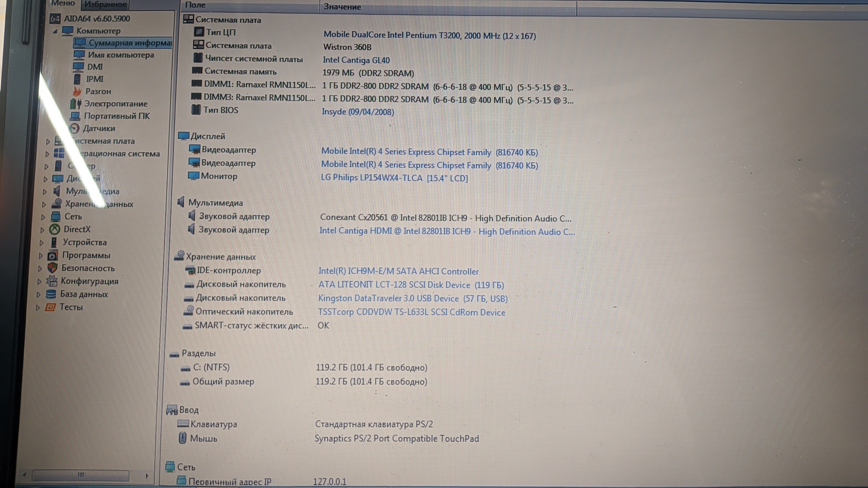Screen dimensions: 868x488
Task: Open Имя компьютера icon in tree
Action: [x=79, y=55]
